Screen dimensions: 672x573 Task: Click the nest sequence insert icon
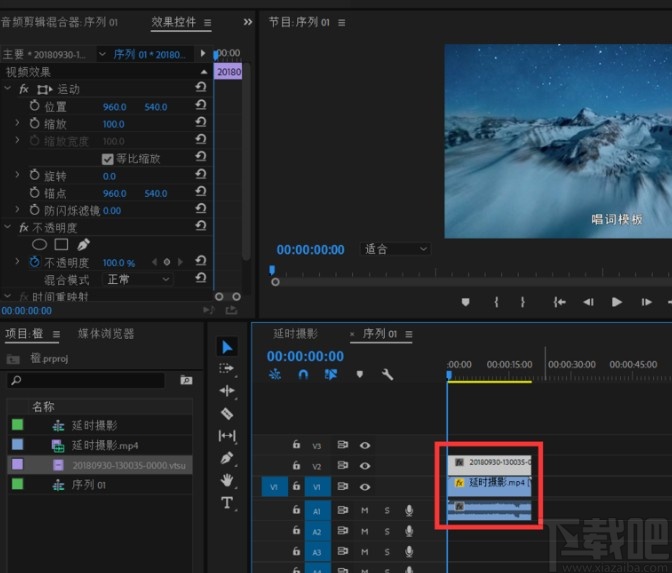pyautogui.click(x=275, y=375)
